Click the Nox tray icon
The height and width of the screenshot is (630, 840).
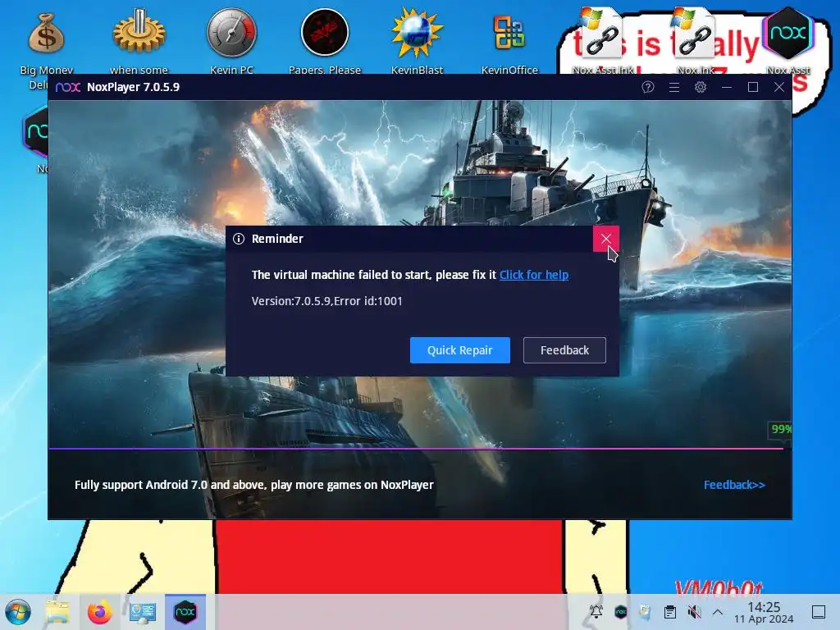point(620,612)
